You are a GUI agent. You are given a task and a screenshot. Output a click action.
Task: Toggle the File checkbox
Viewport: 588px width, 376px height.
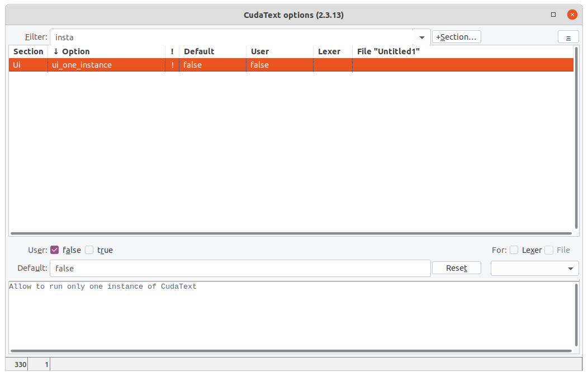click(x=549, y=250)
